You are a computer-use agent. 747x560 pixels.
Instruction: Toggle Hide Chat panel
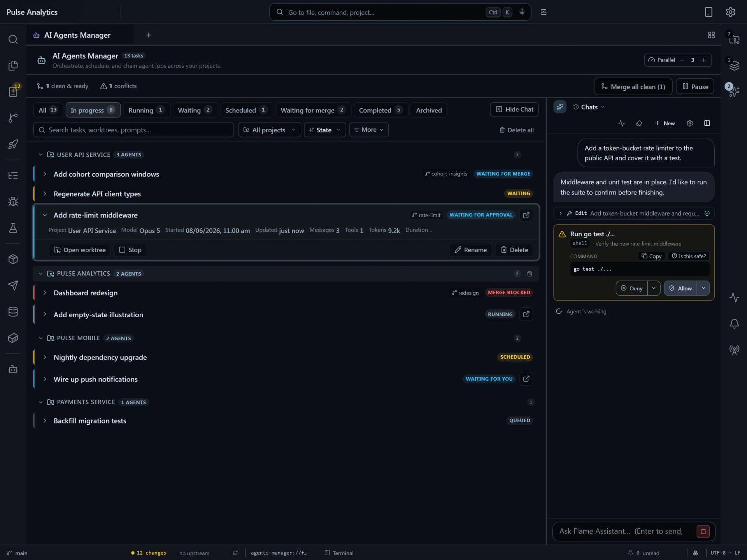pos(514,109)
